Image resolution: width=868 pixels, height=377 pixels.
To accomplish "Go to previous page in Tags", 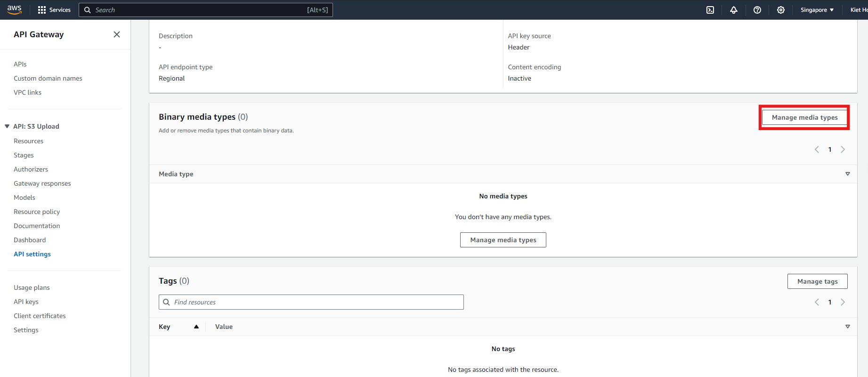I will (817, 302).
